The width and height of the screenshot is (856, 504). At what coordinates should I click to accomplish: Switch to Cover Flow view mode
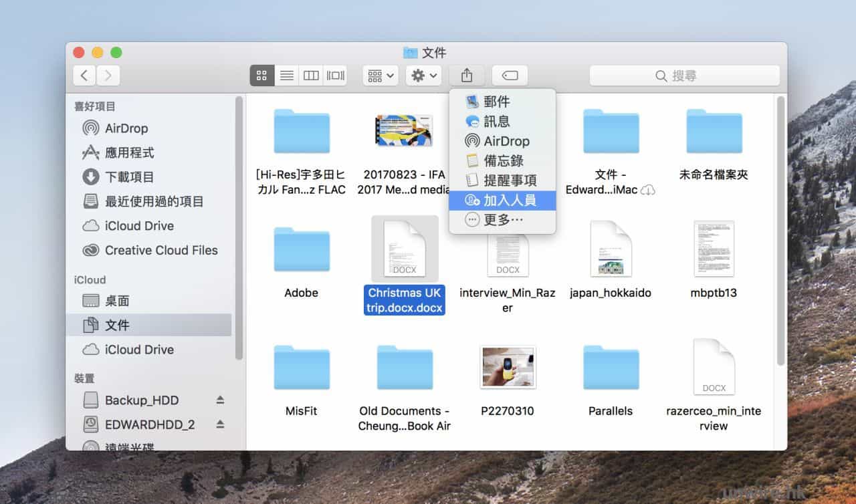[x=335, y=76]
